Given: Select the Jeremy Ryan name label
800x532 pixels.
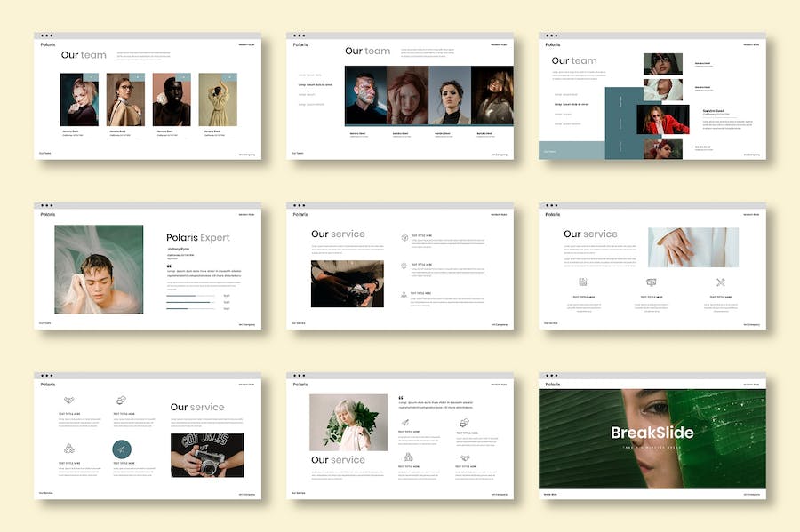Looking at the screenshot, I should pyautogui.click(x=179, y=250).
